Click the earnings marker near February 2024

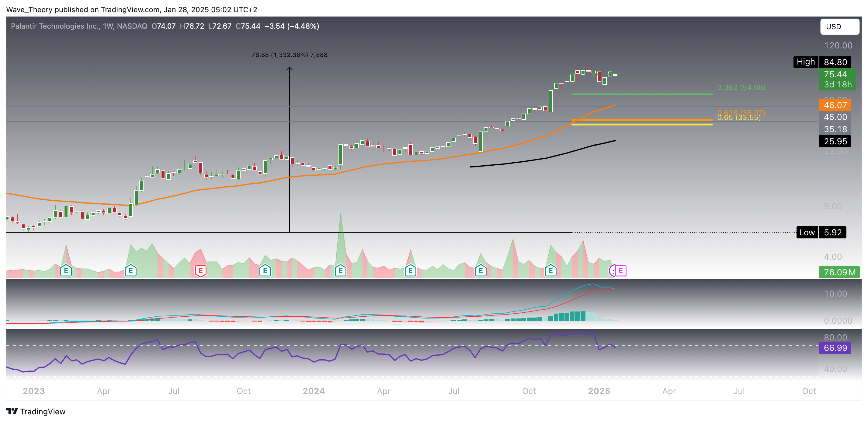pyautogui.click(x=340, y=271)
